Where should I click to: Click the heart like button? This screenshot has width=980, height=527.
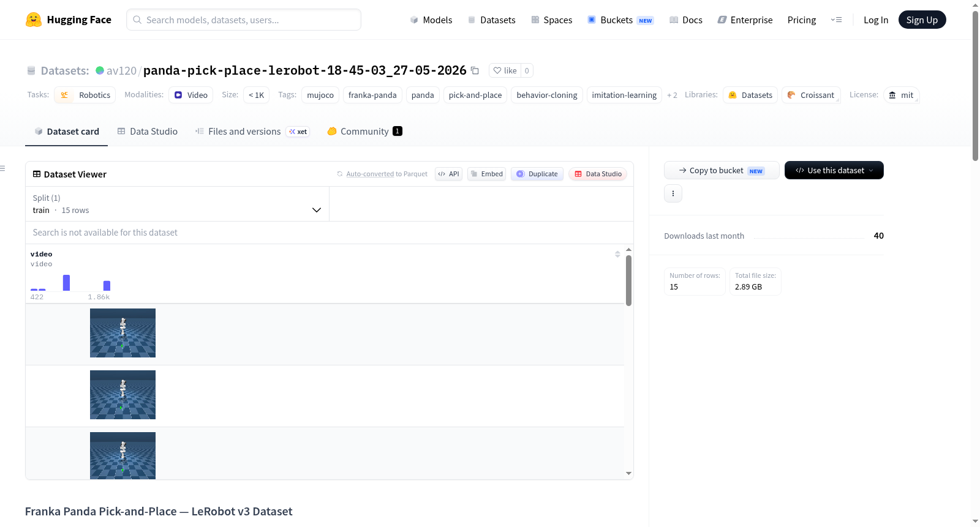(x=505, y=70)
